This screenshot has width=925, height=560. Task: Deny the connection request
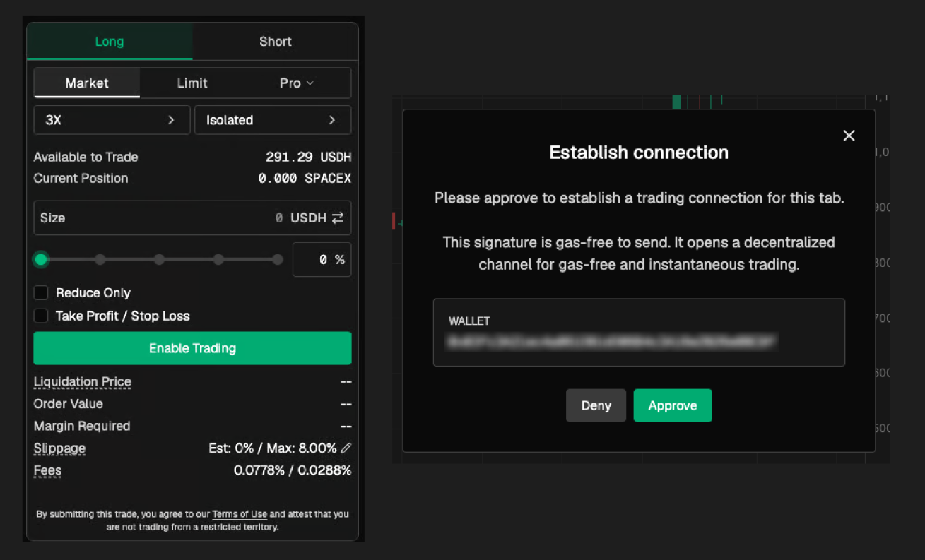pos(596,405)
